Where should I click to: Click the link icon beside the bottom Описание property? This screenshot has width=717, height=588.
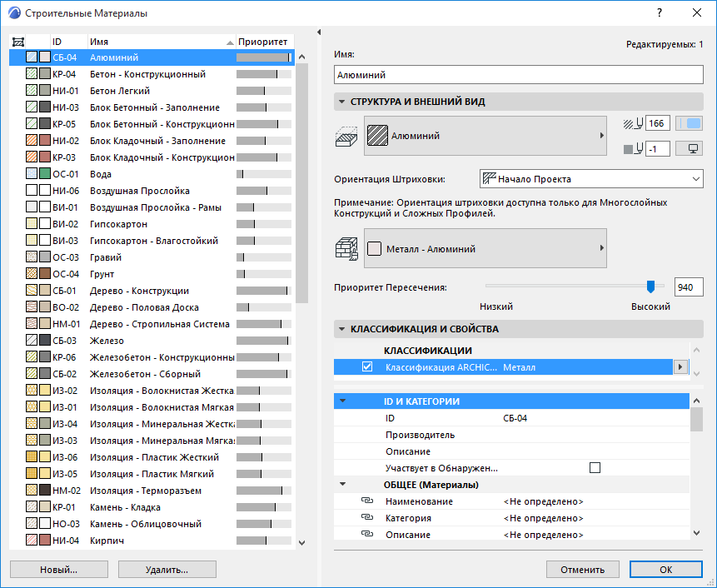click(367, 534)
